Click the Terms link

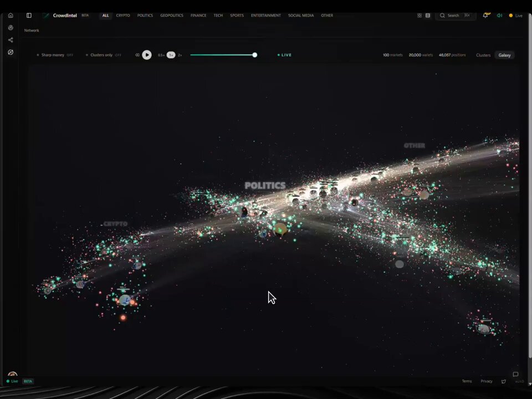click(x=467, y=381)
